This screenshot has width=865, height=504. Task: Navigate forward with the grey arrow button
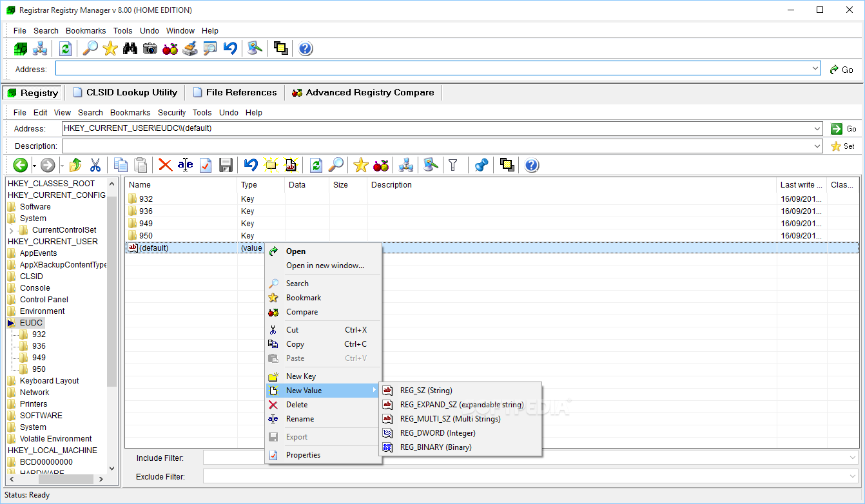tap(48, 165)
